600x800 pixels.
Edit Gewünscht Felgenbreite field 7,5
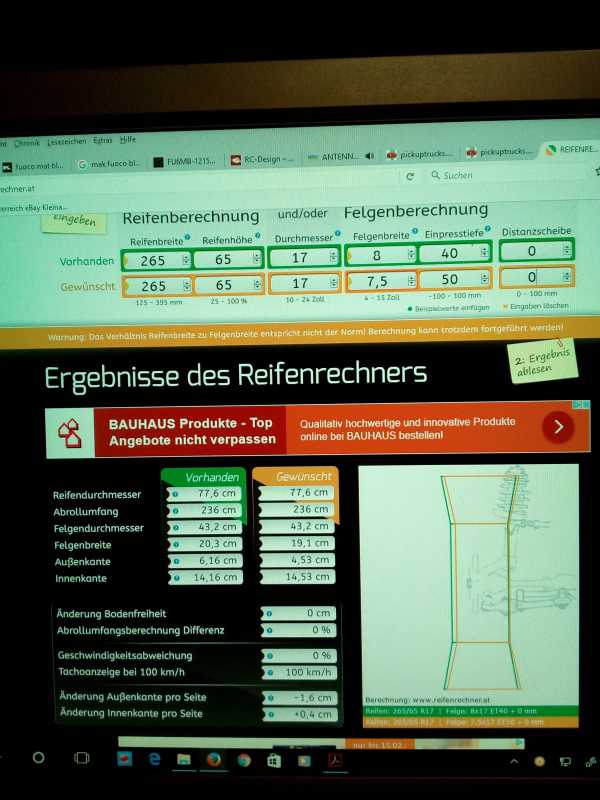point(381,281)
